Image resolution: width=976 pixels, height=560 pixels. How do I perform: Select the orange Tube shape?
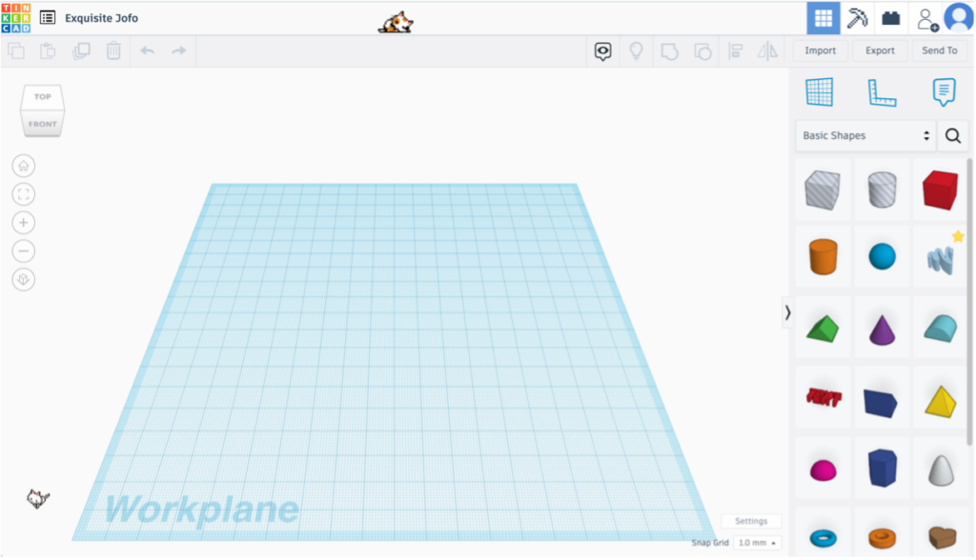tap(882, 537)
